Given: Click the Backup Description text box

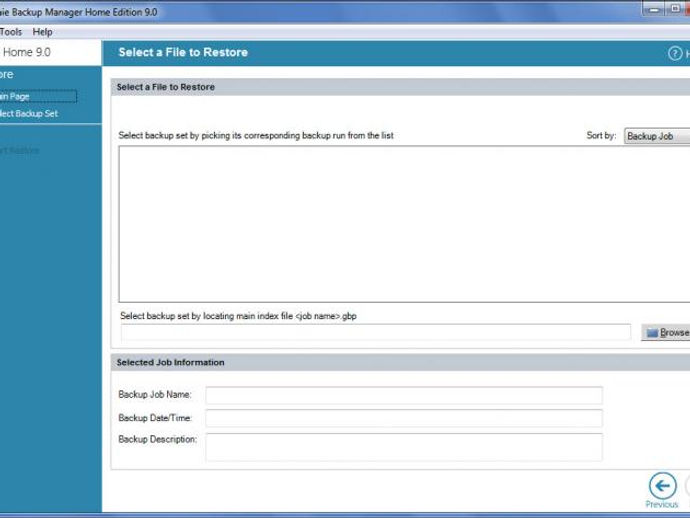Looking at the screenshot, I should pyautogui.click(x=404, y=447).
